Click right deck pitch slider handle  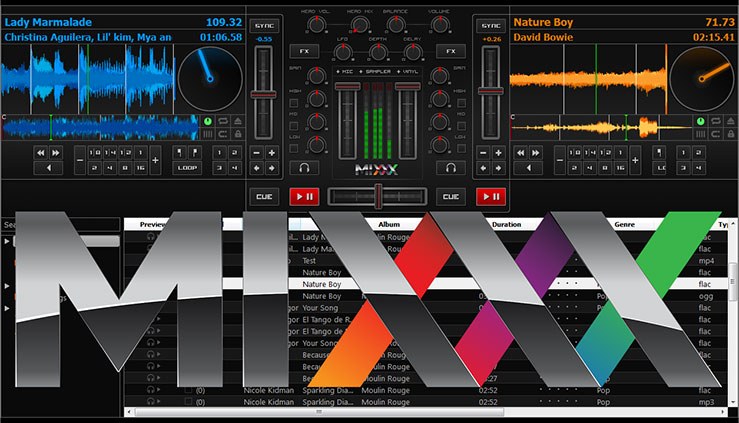[x=491, y=90]
